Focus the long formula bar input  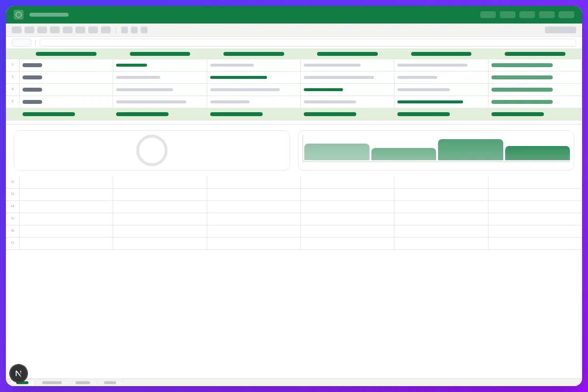(x=308, y=43)
